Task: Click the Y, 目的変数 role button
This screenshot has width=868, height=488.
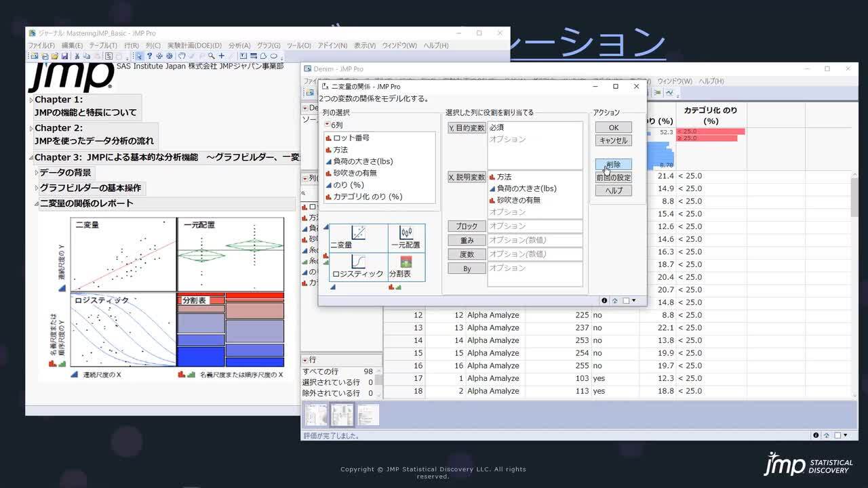Action: (x=467, y=127)
